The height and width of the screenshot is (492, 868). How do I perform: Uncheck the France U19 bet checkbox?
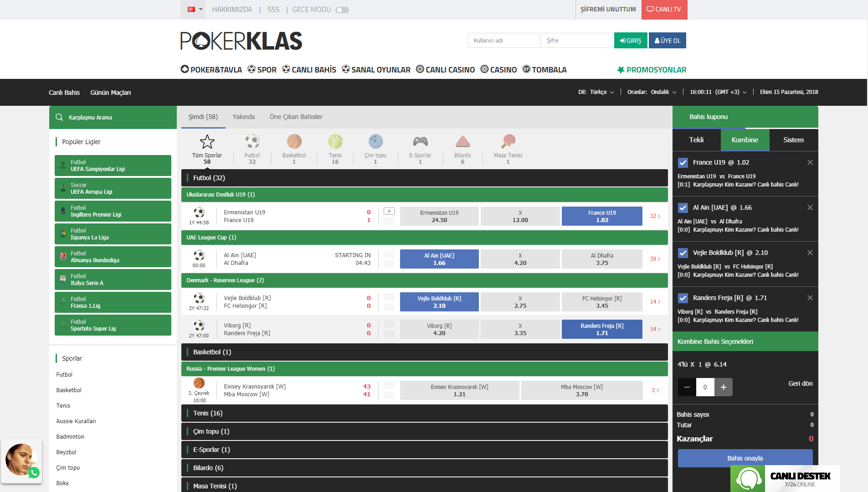(683, 163)
